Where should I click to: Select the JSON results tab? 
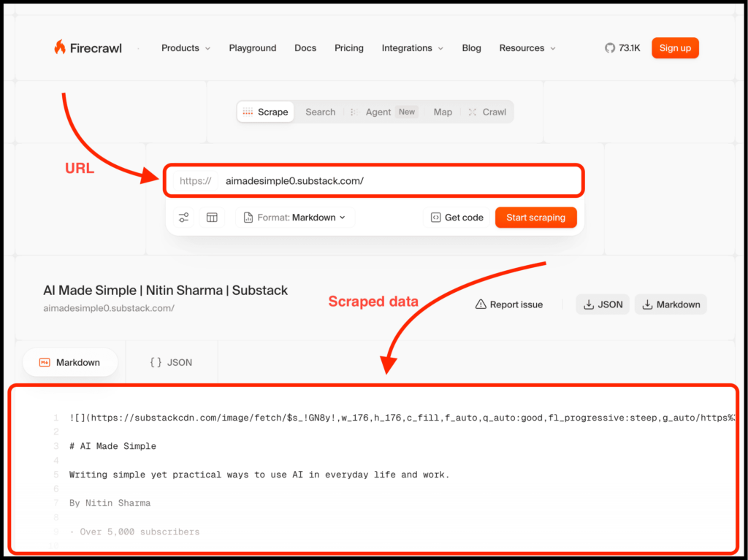coord(171,362)
